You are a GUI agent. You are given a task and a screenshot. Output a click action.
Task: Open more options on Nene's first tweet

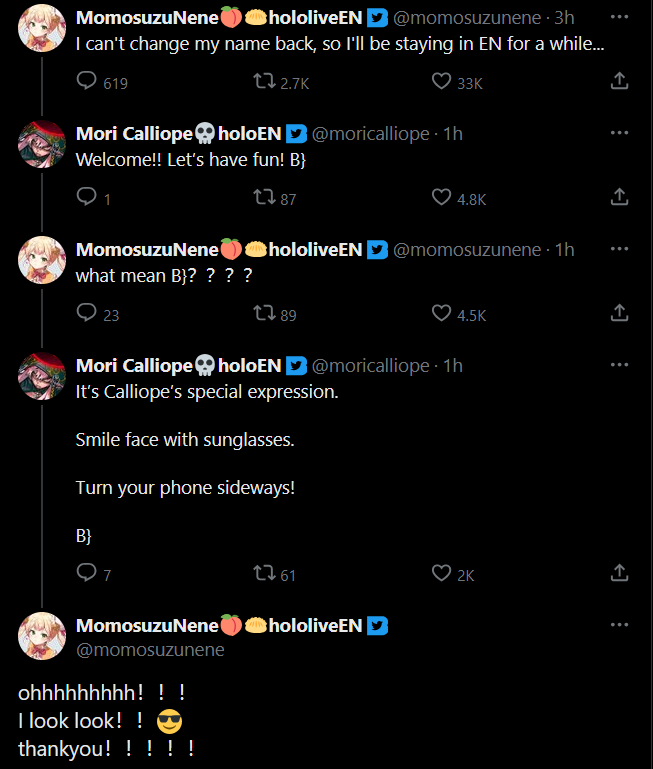[619, 17]
